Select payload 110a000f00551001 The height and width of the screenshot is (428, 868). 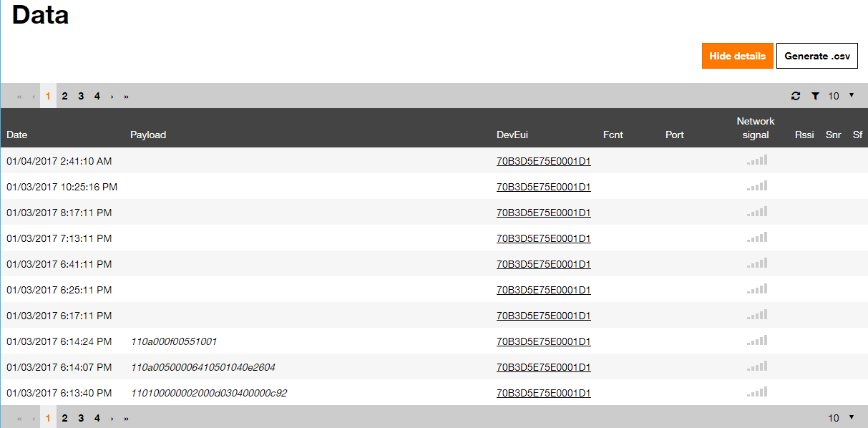[174, 341]
